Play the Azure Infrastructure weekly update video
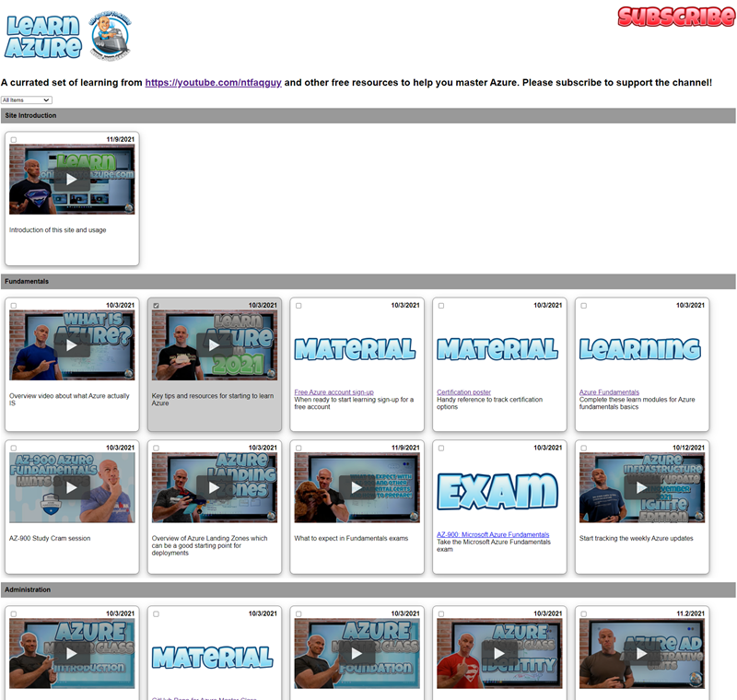This screenshot has width=737, height=700. point(641,487)
